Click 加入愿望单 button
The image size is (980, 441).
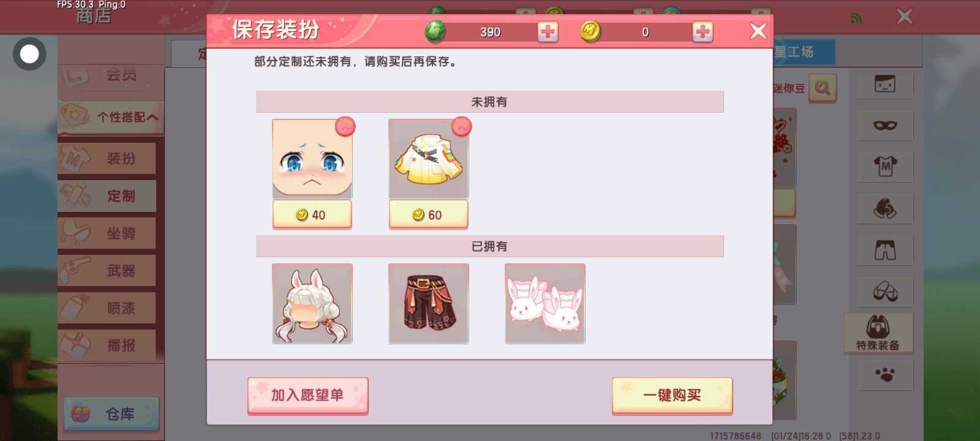[x=307, y=396]
